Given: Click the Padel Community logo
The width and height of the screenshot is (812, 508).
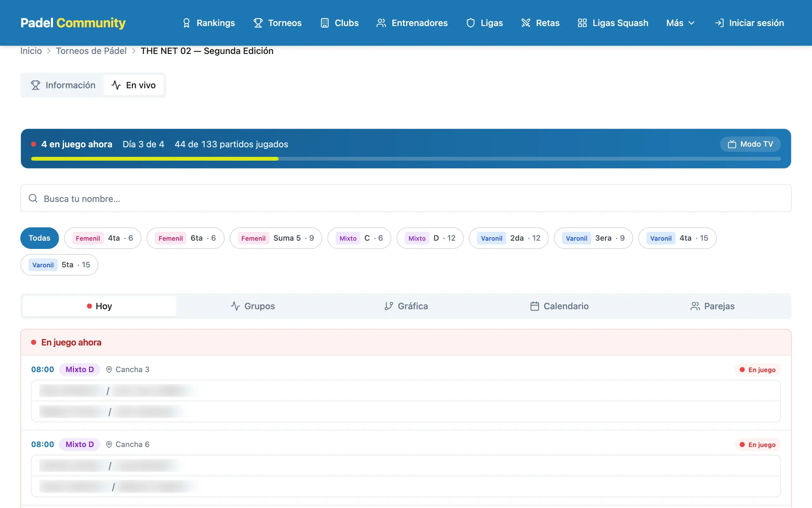Looking at the screenshot, I should (73, 23).
